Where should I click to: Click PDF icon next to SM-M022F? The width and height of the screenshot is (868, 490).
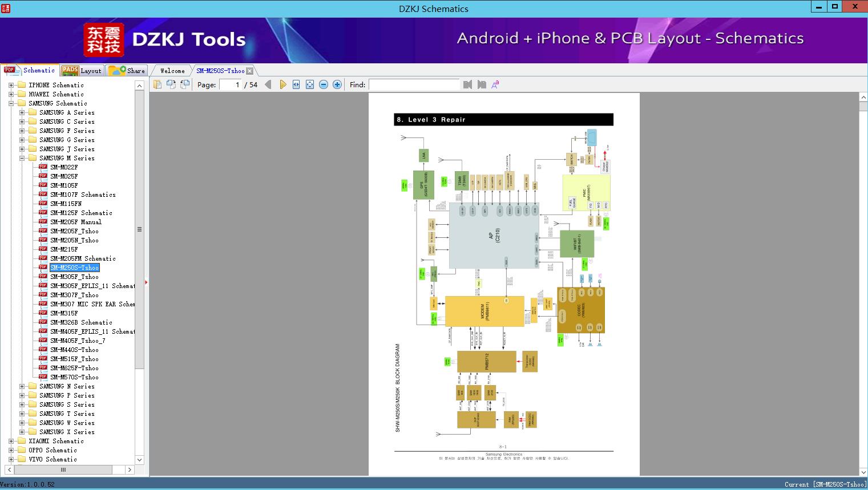[43, 167]
